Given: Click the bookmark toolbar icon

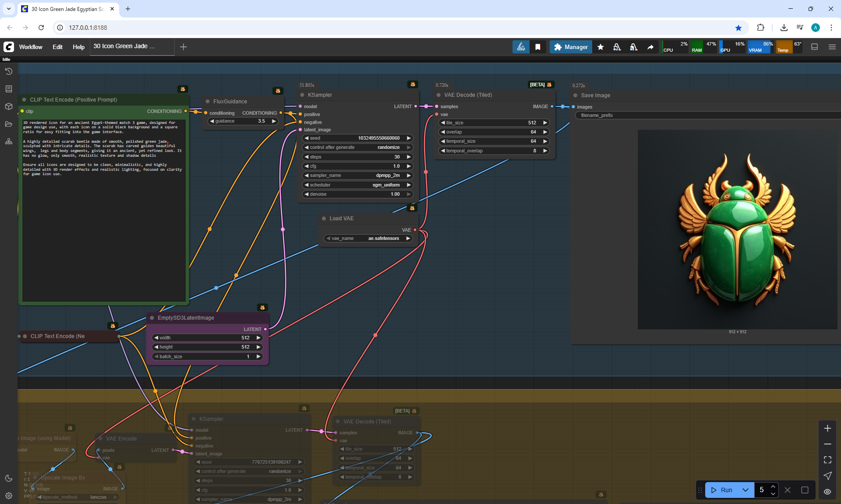Looking at the screenshot, I should coord(537,47).
